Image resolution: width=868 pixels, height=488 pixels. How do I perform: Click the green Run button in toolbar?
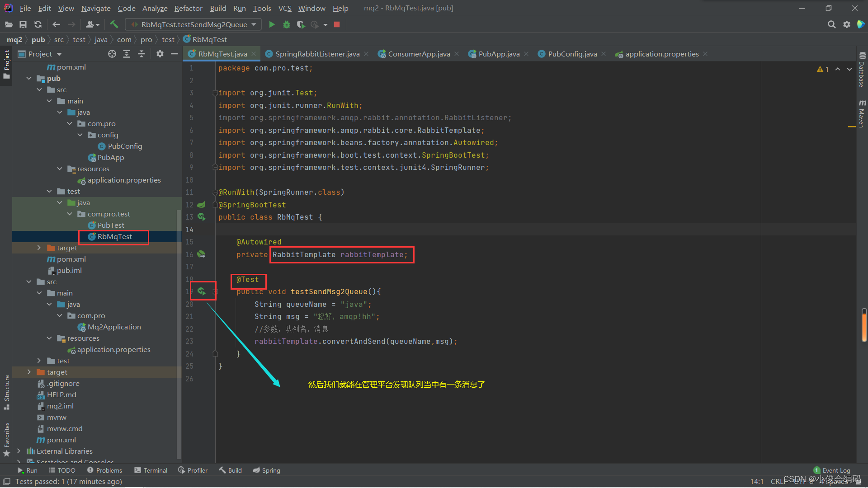pyautogui.click(x=272, y=24)
